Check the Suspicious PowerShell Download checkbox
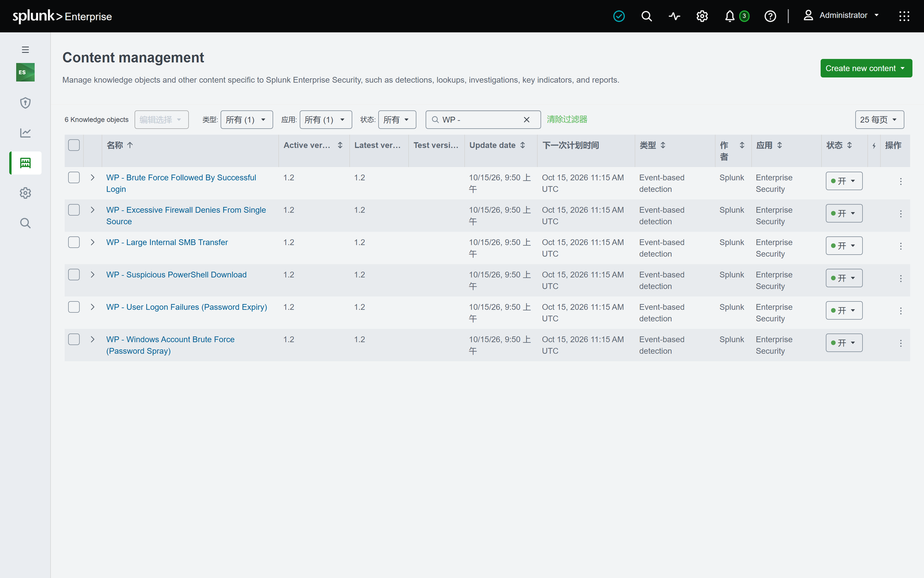This screenshot has height=578, width=924. pyautogui.click(x=74, y=275)
